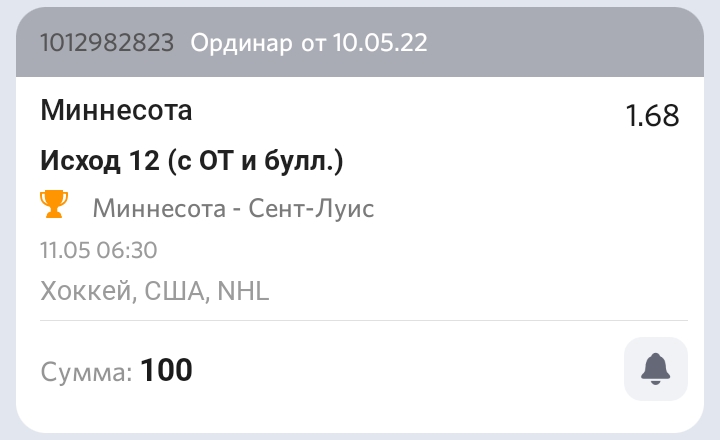Select the stake amount 100
Image resolution: width=720 pixels, height=440 pixels.
(166, 371)
